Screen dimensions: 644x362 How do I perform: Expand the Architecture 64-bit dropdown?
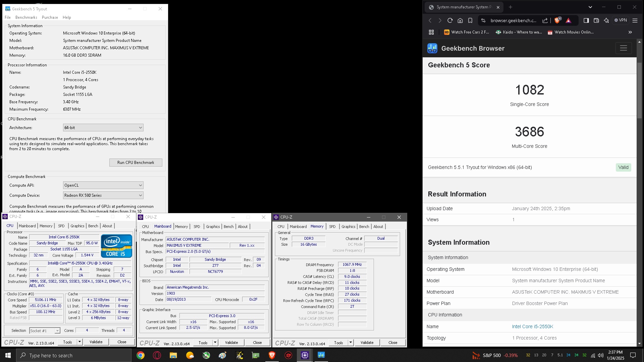[103, 128]
